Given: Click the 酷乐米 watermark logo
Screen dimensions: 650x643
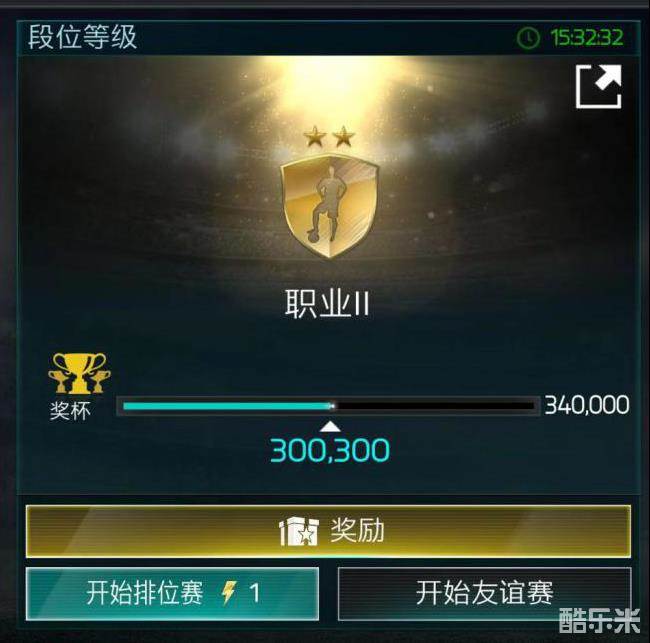Looking at the screenshot, I should tap(599, 620).
